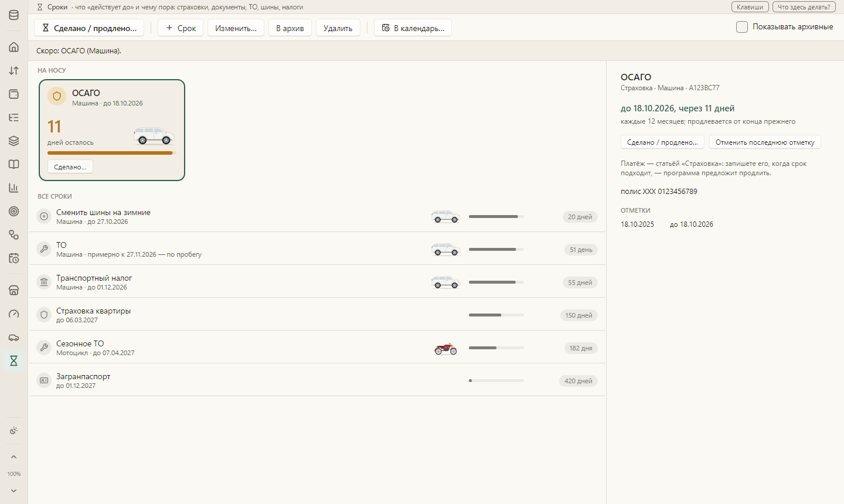Open the storefront sidebar icon
The image size is (844, 504).
coord(14,290)
